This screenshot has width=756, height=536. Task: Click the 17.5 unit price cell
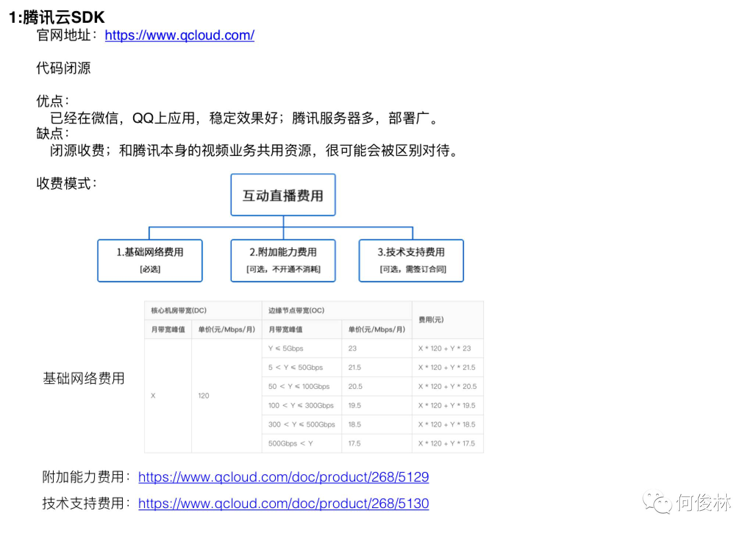coord(354,443)
